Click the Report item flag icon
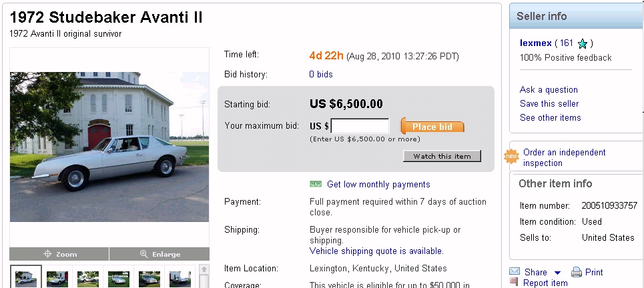Image resolution: width=644 pixels, height=288 pixels. click(514, 283)
